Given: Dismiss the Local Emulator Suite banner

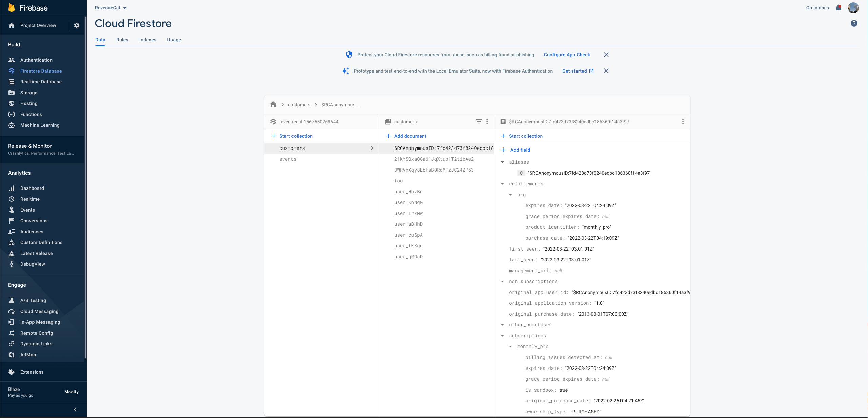Looking at the screenshot, I should [x=606, y=71].
